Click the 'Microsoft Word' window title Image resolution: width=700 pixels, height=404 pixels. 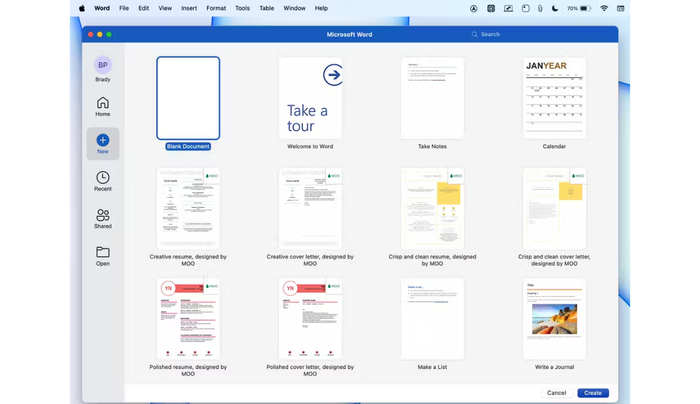click(x=350, y=34)
